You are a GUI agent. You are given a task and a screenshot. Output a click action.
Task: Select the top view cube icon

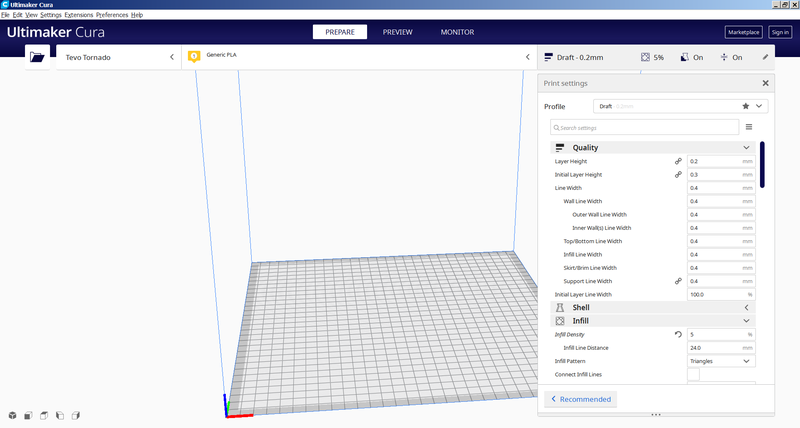pos(44,415)
